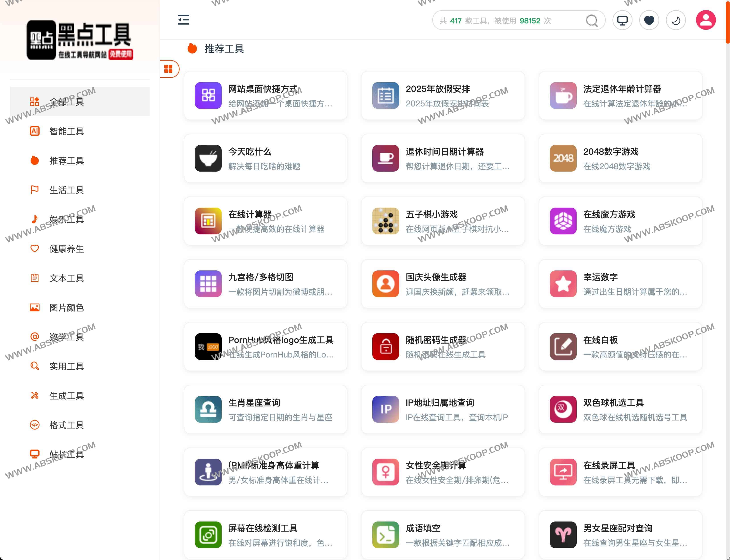Click the 在线魔方游戏 cube icon
The width and height of the screenshot is (730, 560).
click(x=563, y=221)
